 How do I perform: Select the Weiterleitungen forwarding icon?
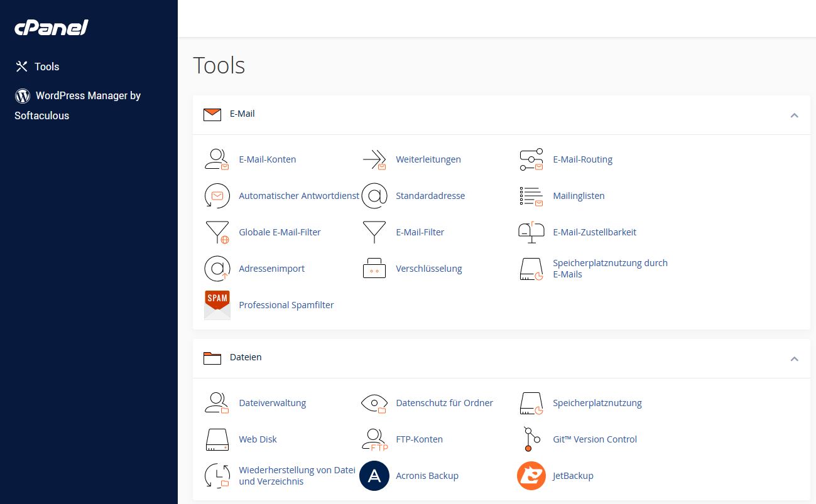click(374, 159)
